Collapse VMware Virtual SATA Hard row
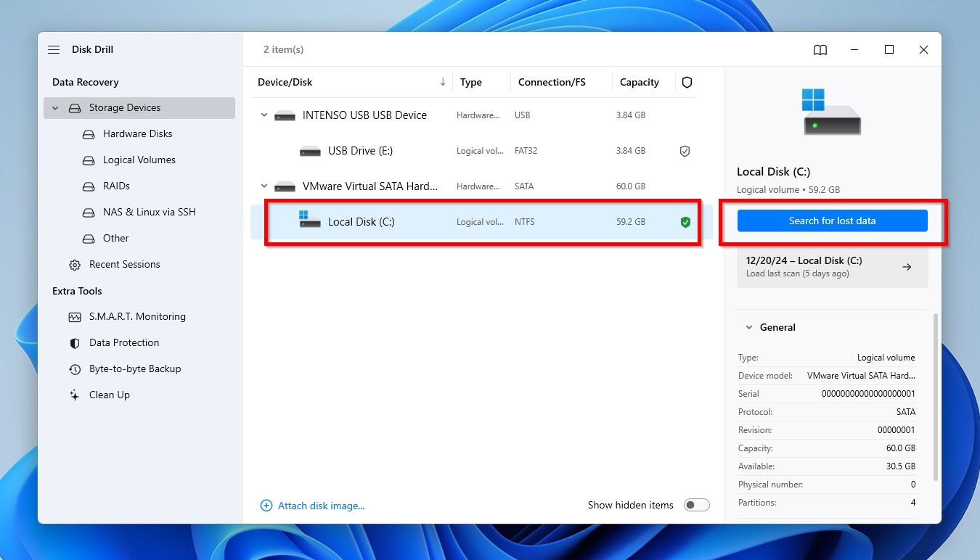The image size is (980, 560). click(264, 186)
